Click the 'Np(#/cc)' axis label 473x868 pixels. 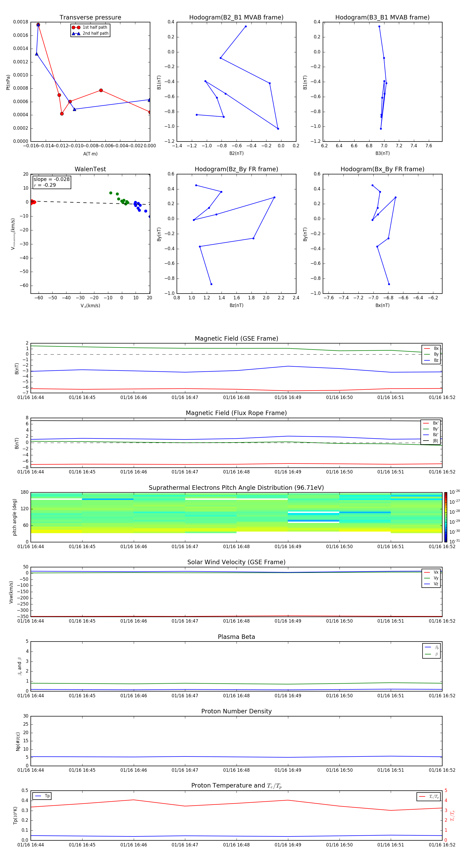pos(18,741)
